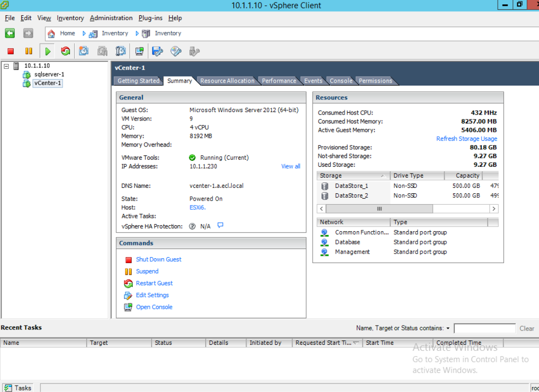Click the storage list scroll left arrow
This screenshot has height=392, width=539.
(x=321, y=209)
